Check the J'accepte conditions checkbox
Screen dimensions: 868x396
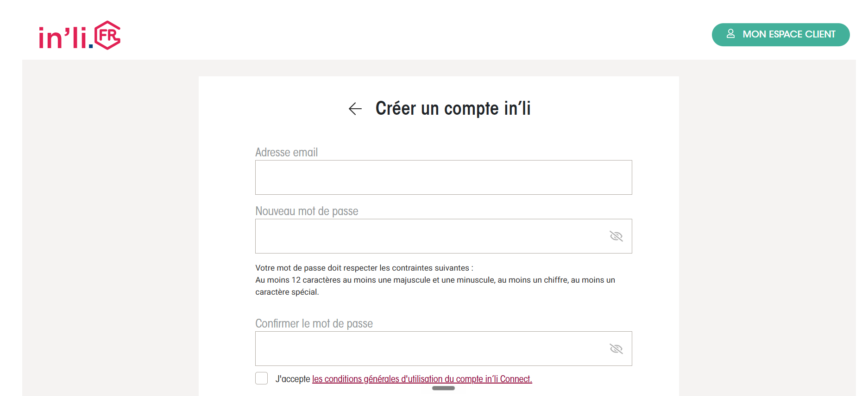262,378
